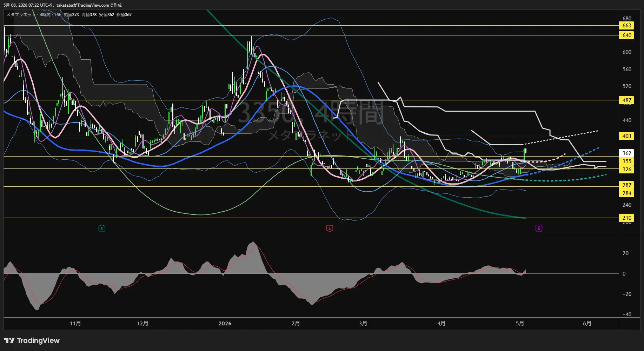Viewport: 644px width, 351px height.
Task: Click the TradingView logo
Action: (32, 340)
